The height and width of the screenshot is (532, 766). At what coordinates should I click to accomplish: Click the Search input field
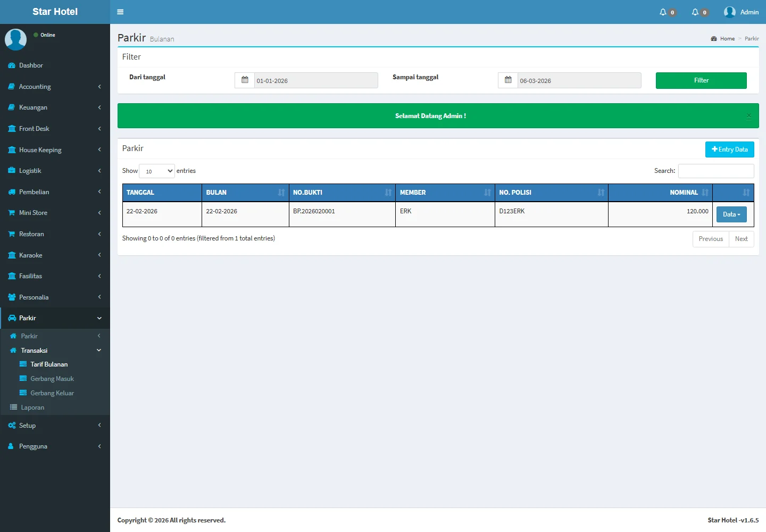pos(715,171)
